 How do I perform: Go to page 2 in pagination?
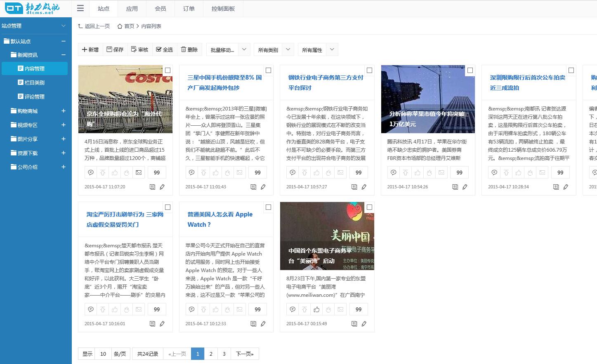[211, 354]
